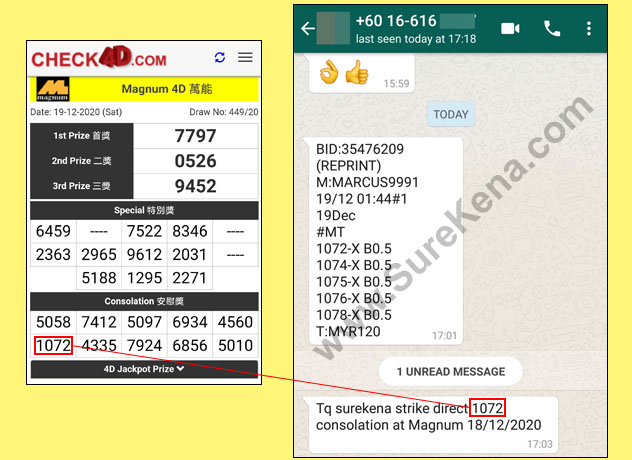The width and height of the screenshot is (632, 460).
Task: Click special number 2271
Action: (190, 278)
